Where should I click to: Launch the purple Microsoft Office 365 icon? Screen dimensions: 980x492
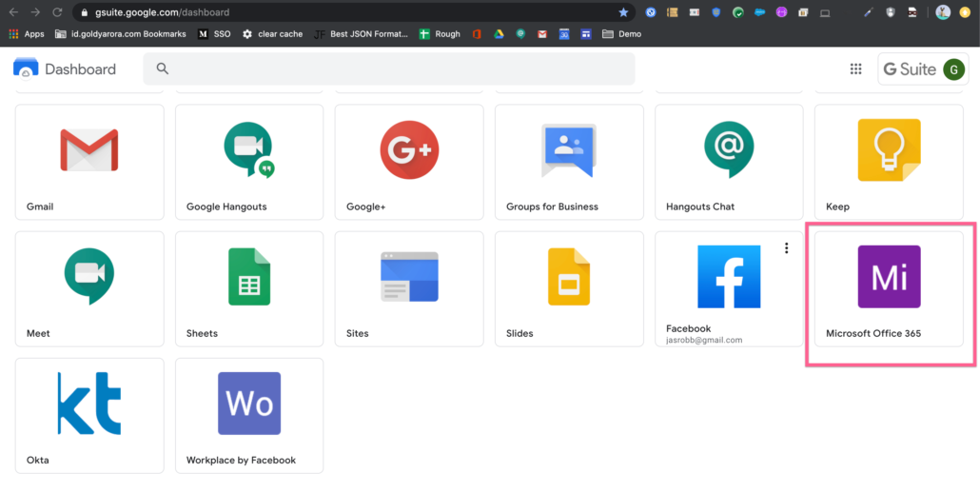point(889,276)
